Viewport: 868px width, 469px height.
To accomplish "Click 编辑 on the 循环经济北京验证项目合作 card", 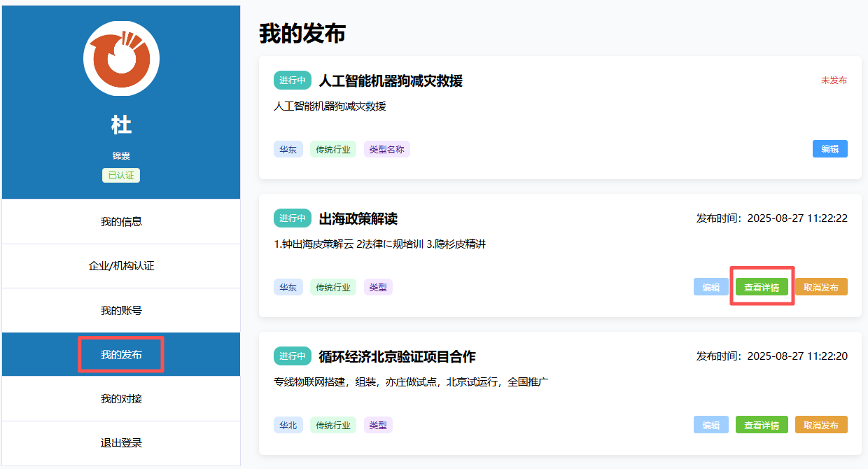I will pos(710,425).
